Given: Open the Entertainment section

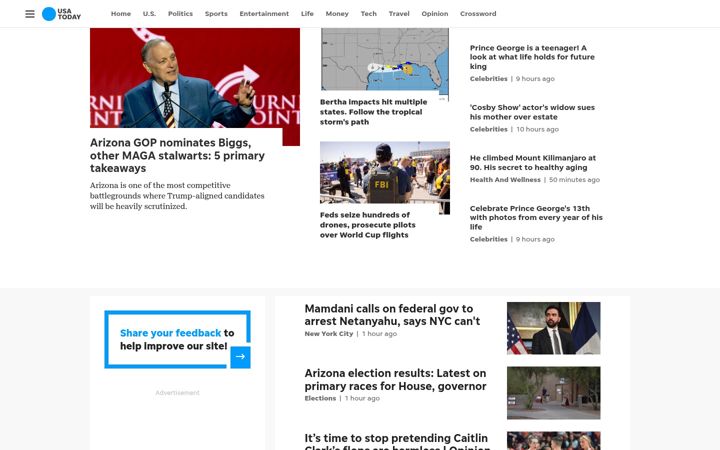Looking at the screenshot, I should [264, 14].
